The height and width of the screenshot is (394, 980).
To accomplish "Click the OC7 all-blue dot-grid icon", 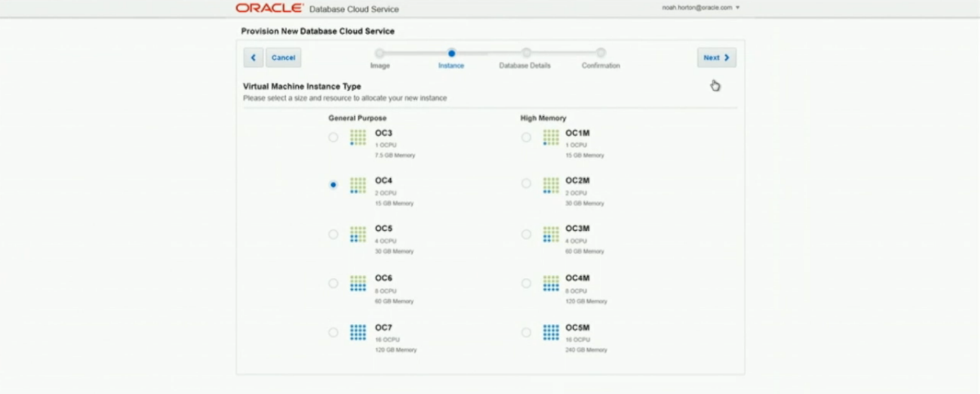I will pyautogui.click(x=358, y=332).
